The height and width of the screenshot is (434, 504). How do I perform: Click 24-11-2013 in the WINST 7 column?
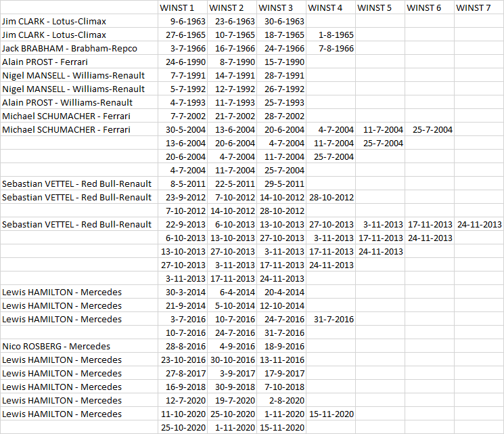[479, 224]
